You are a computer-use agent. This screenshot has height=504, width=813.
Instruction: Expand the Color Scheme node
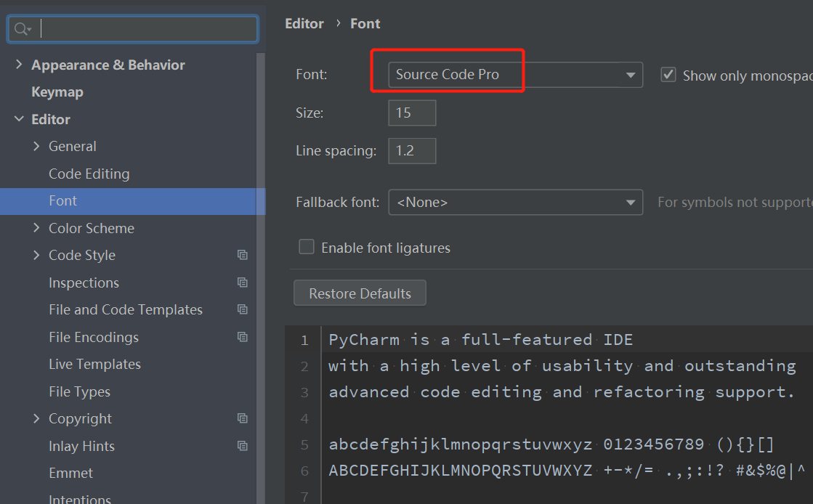[x=36, y=228]
